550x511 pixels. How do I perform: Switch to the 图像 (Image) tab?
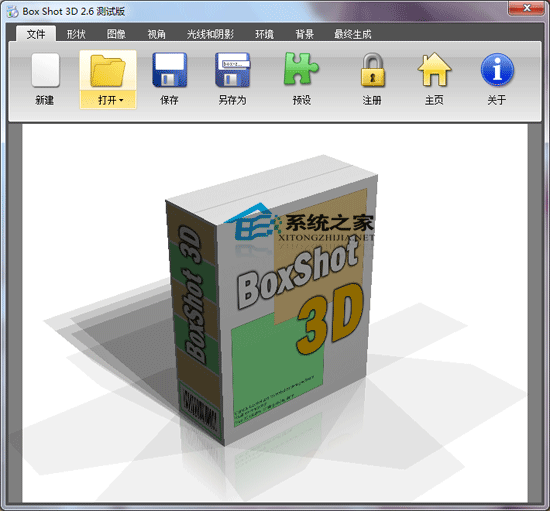pyautogui.click(x=116, y=34)
